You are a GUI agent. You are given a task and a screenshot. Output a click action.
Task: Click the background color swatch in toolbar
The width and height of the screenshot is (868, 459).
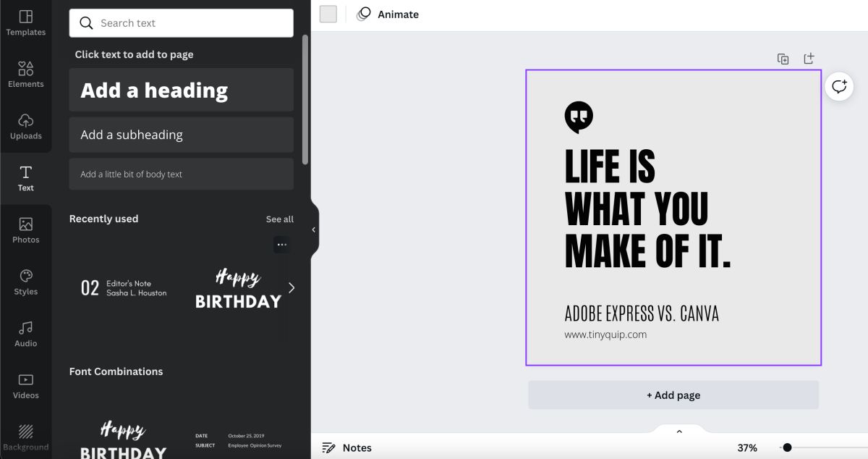[x=328, y=14]
